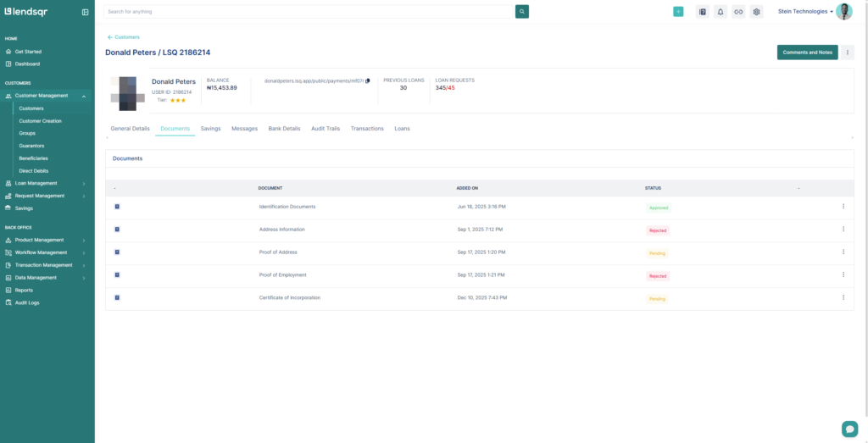The height and width of the screenshot is (443, 868).
Task: Open the notifications bell
Action: click(x=721, y=12)
